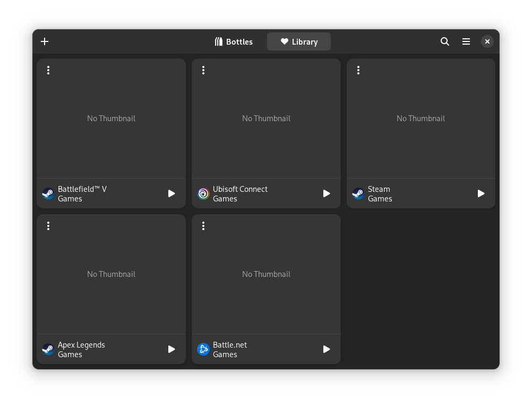Screen dimensions: 532x405
Task: Switch to the Bottles tab
Action: pyautogui.click(x=234, y=41)
